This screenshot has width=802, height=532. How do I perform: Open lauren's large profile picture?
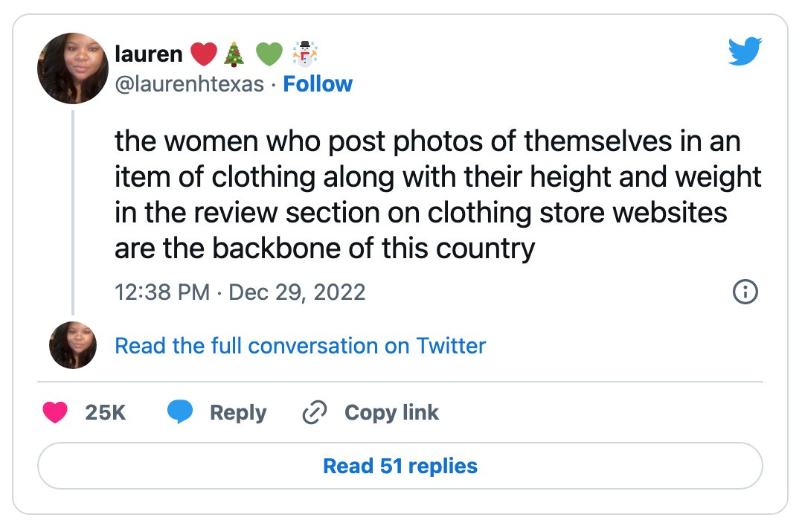[x=73, y=68]
